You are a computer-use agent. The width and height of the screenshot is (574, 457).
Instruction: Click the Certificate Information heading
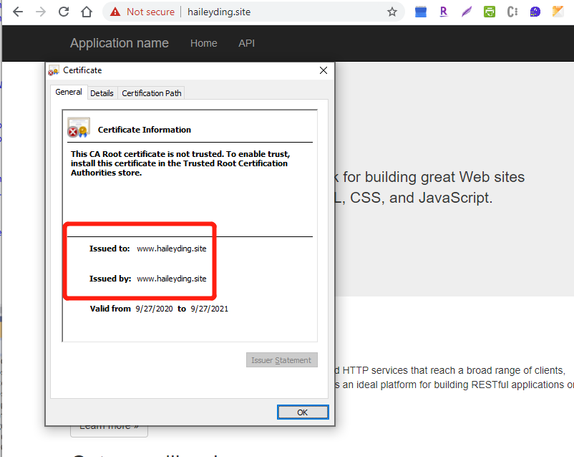144,130
